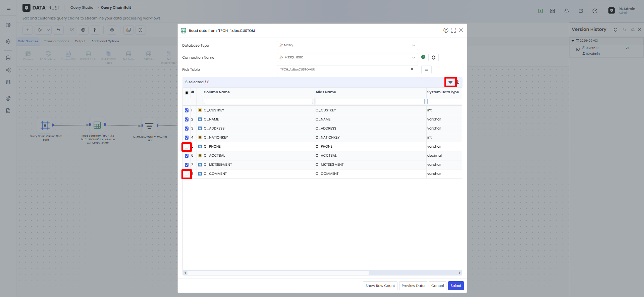This screenshot has height=297, width=644.
Task: Click the add plus button in the toolbar
Action: (28, 30)
